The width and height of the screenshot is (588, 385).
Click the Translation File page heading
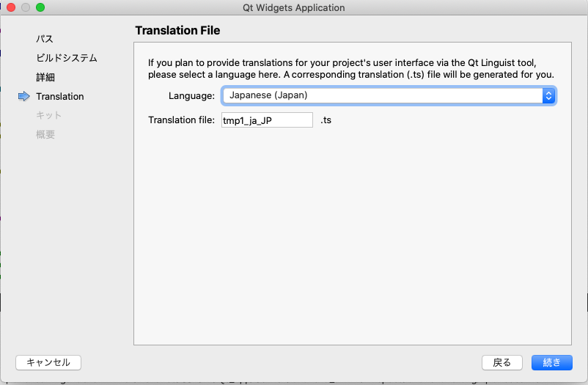(x=177, y=30)
